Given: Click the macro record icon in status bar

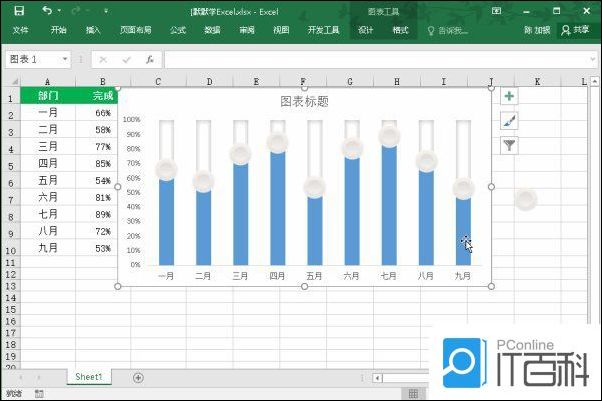Looking at the screenshot, I should coord(39,395).
